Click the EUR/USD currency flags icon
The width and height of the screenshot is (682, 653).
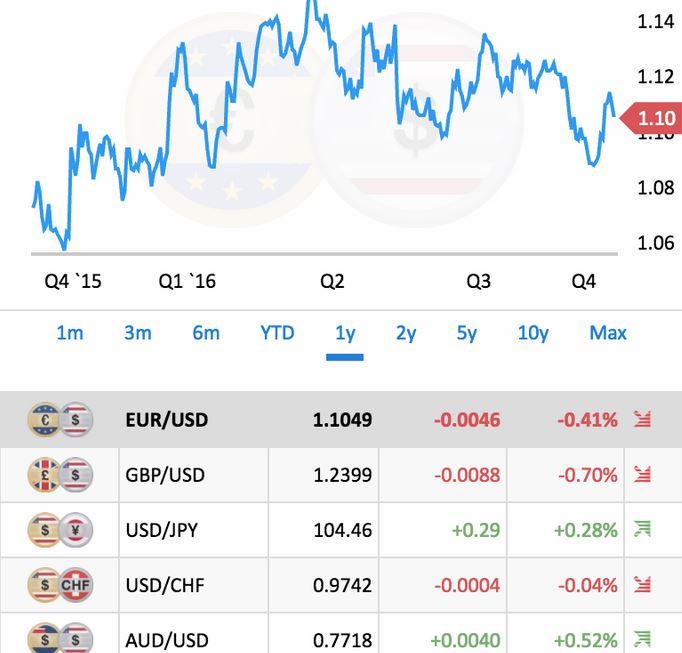click(x=60, y=419)
